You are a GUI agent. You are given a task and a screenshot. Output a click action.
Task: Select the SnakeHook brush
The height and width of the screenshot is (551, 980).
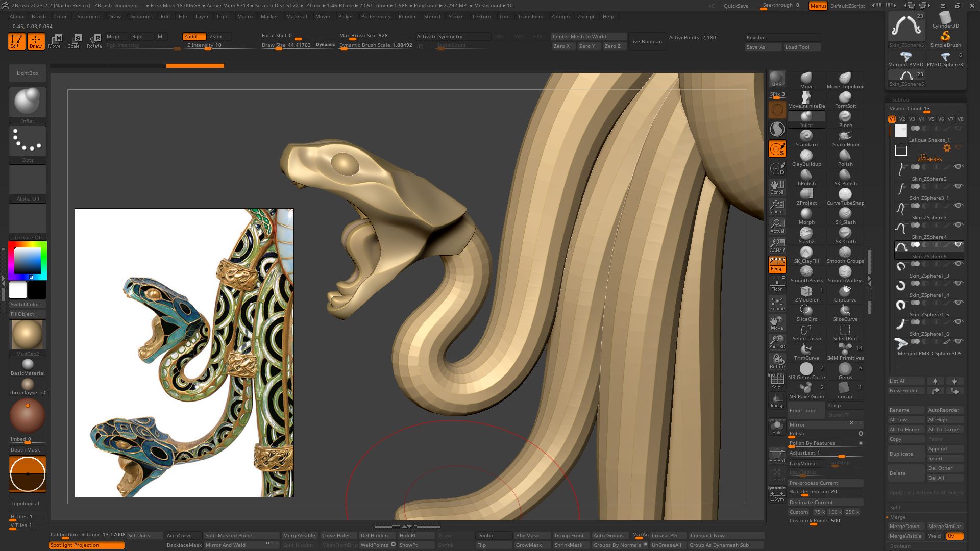coord(845,137)
